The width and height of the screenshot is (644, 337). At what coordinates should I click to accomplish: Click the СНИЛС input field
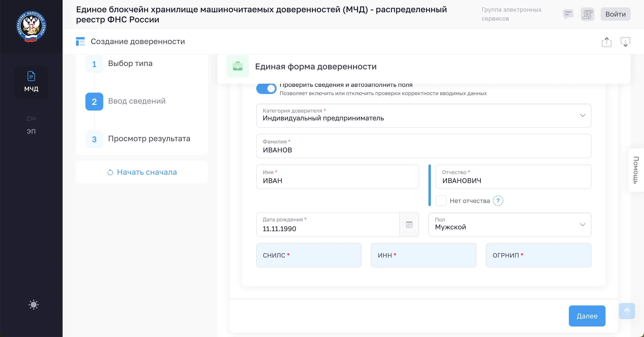pyautogui.click(x=309, y=255)
